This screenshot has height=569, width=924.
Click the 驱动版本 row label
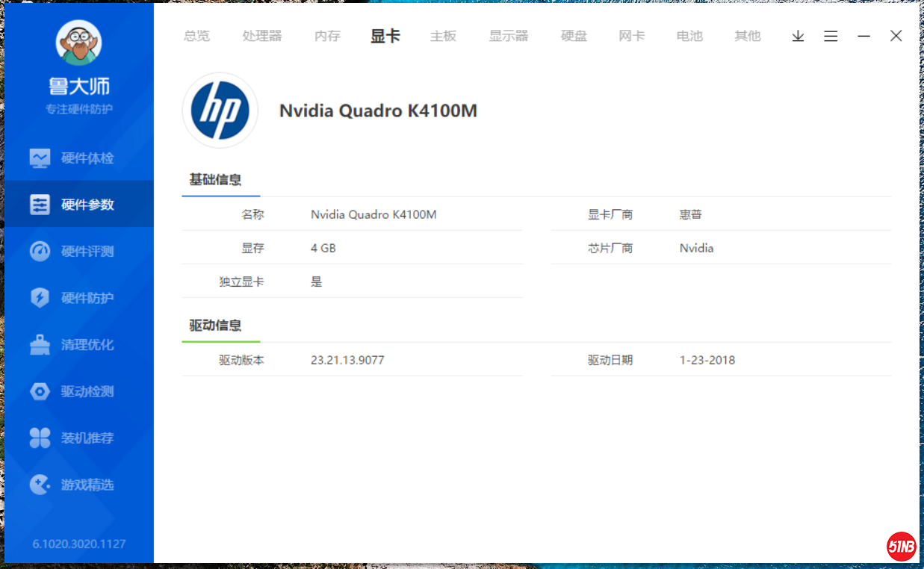pos(241,360)
